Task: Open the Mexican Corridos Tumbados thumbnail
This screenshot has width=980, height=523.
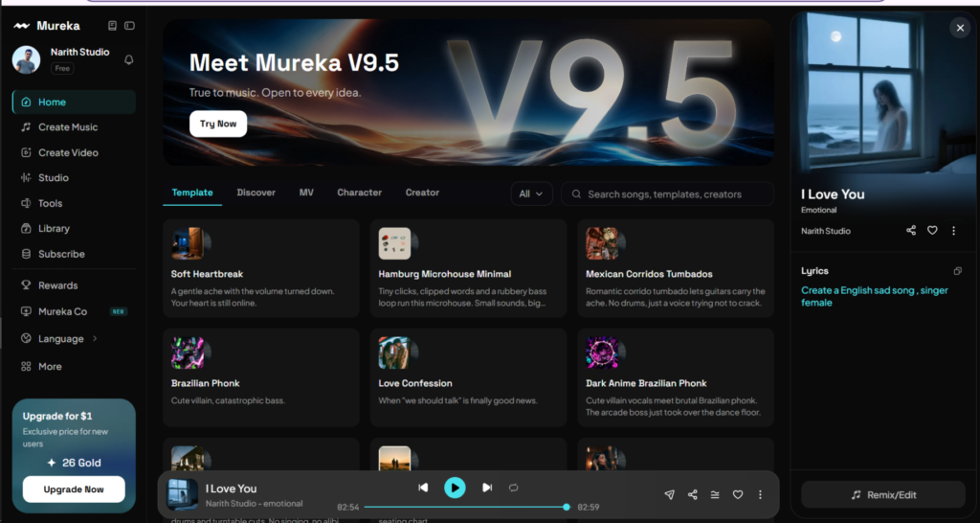Action: point(603,243)
